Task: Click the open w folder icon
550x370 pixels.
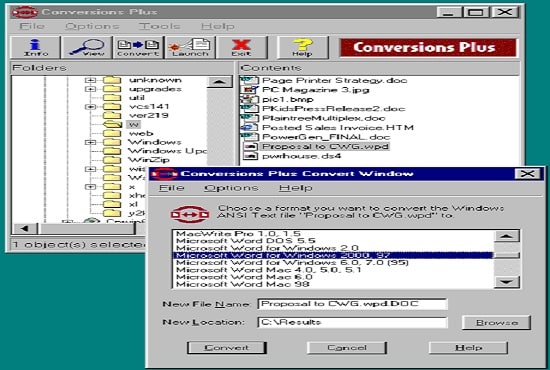Action: point(112,124)
